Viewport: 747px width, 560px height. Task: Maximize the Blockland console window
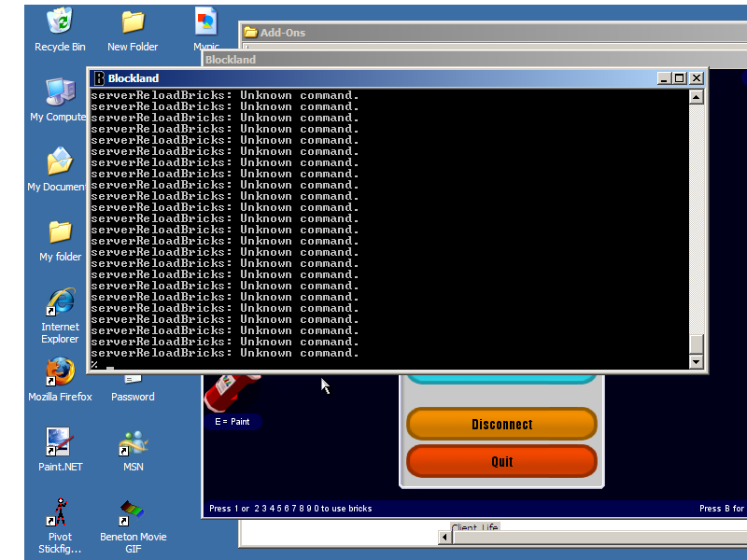pos(680,78)
